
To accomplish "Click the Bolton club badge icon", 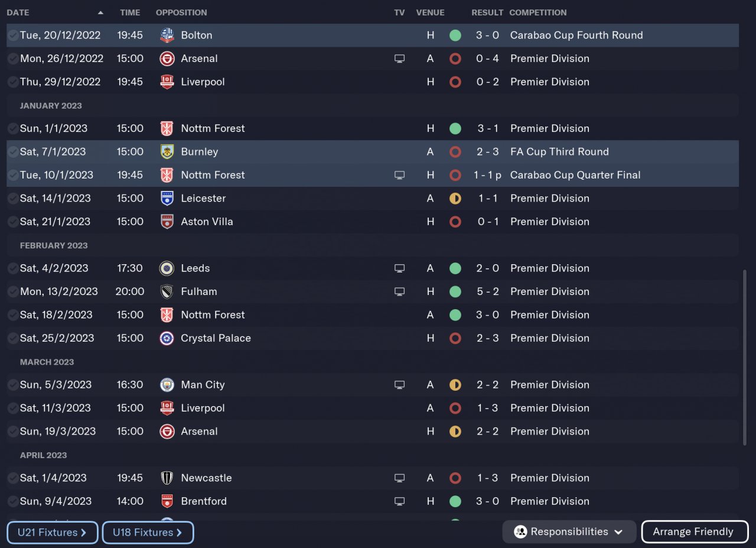I will pos(167,35).
